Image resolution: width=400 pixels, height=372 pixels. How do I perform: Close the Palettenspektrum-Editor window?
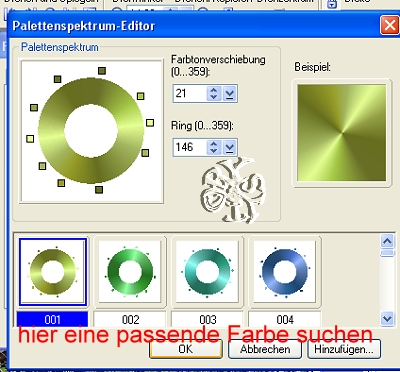389,25
